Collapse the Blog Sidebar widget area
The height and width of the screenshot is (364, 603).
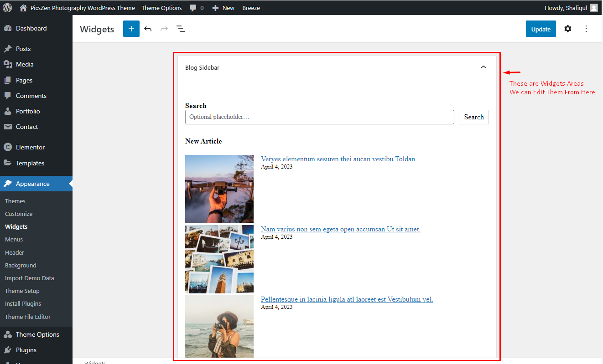tap(483, 67)
